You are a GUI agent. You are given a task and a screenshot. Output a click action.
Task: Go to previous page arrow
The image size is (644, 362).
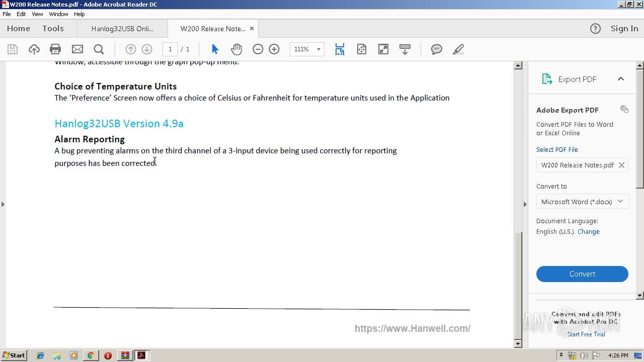pyautogui.click(x=130, y=49)
